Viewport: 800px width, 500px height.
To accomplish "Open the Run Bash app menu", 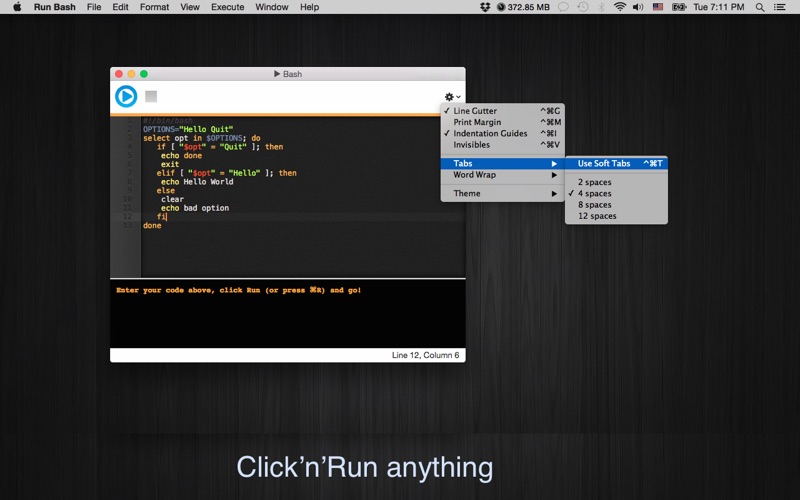I will tap(55, 7).
